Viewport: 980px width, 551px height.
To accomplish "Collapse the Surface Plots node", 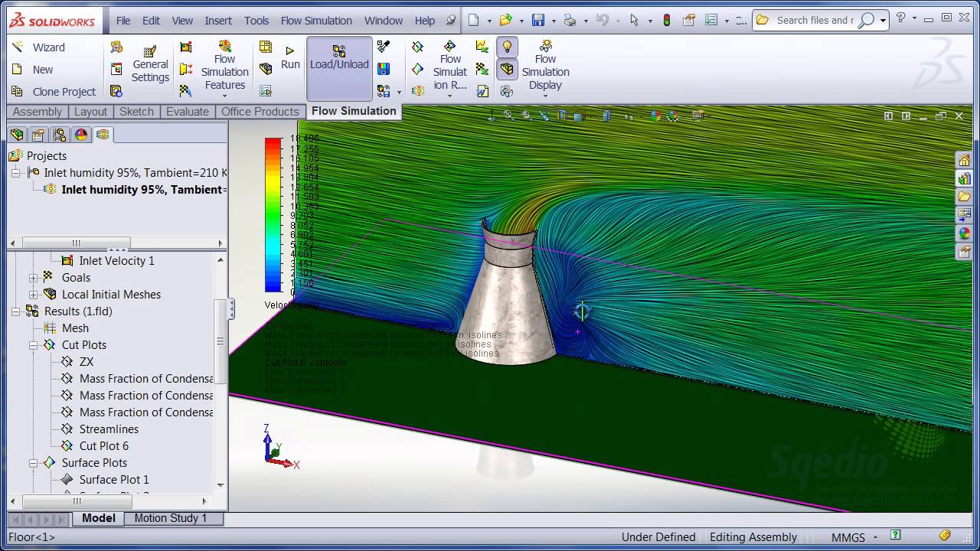I will pos(34,463).
